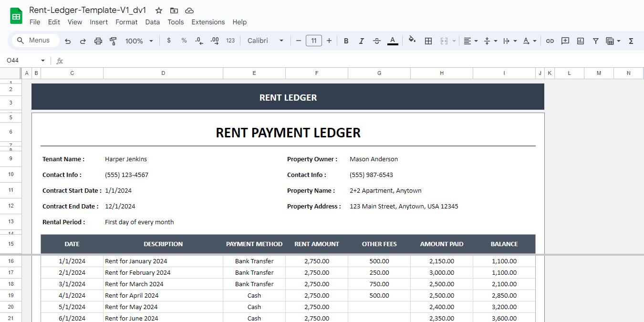The image size is (644, 322).
Task: Open the Google Sheets home icon
Action: pos(16,16)
